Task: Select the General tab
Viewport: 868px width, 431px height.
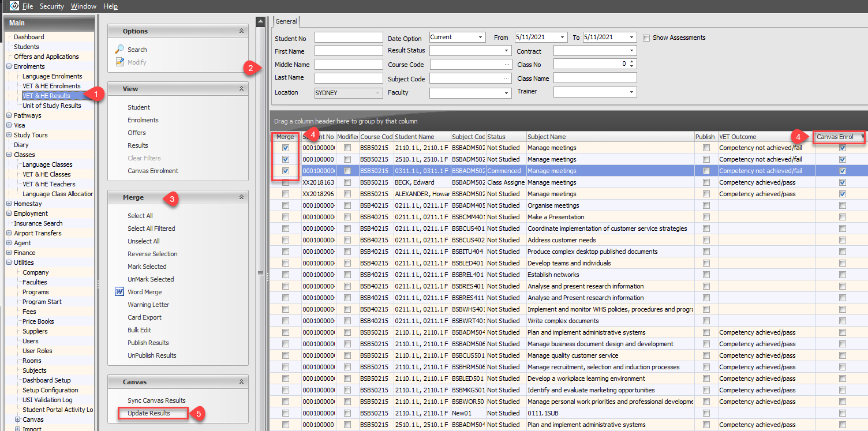Action: click(286, 21)
